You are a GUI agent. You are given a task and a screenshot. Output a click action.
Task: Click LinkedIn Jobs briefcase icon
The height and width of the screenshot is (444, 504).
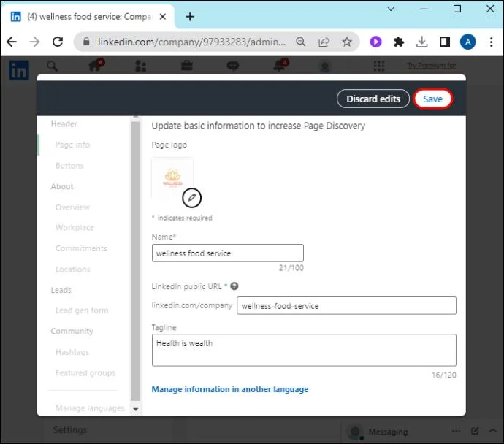pyautogui.click(x=186, y=66)
